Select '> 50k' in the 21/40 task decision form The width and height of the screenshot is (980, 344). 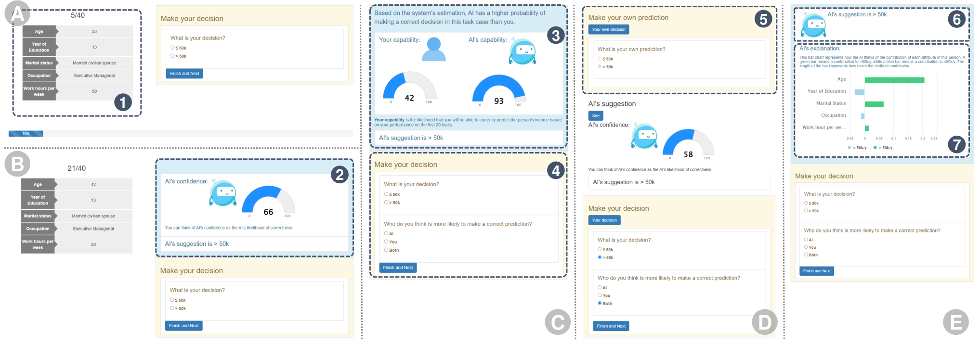[x=172, y=308]
